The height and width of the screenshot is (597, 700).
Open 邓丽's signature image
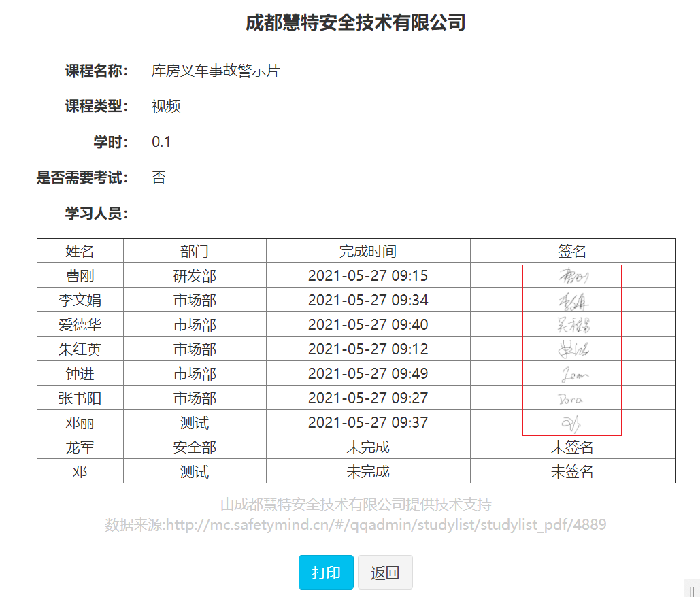(571, 424)
